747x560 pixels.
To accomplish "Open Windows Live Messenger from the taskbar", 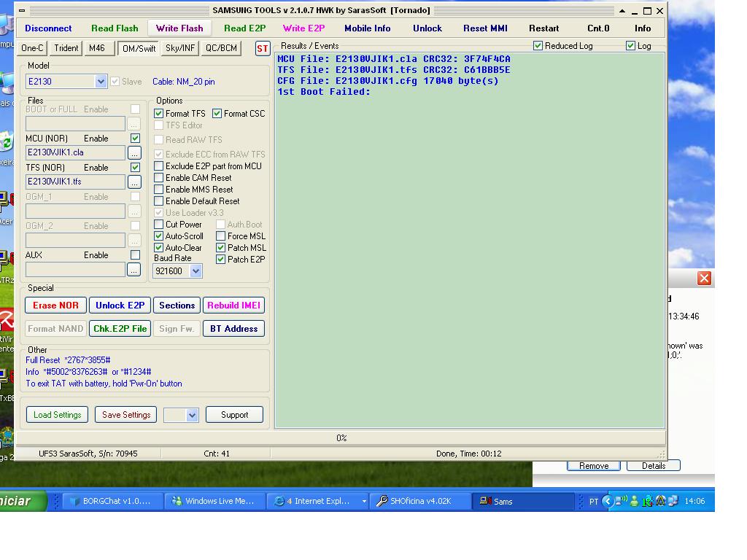I will tap(214, 501).
